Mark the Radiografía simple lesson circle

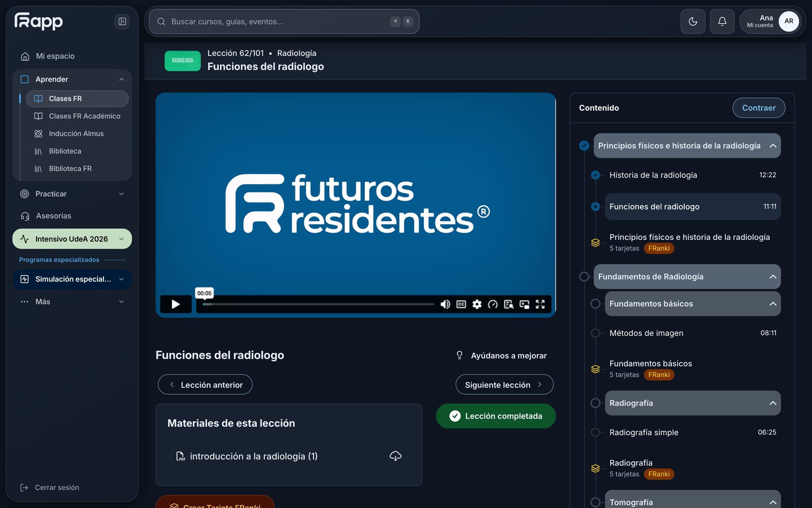pyautogui.click(x=595, y=433)
